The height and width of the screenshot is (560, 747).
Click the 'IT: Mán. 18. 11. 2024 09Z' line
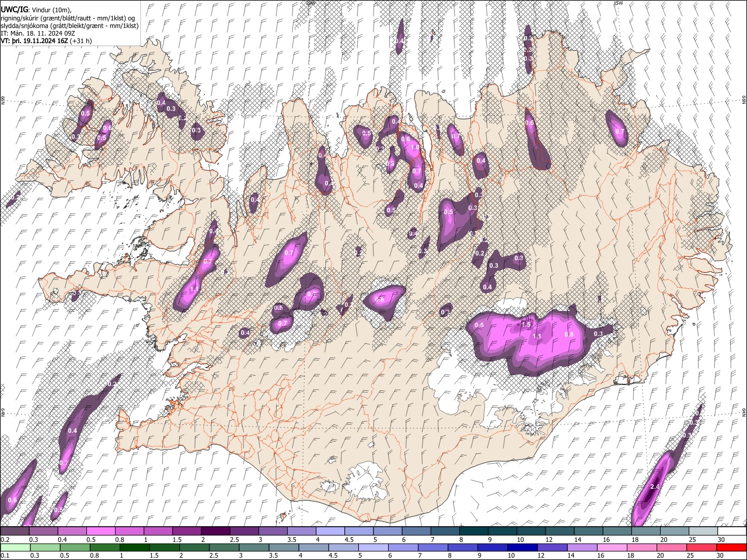tap(37, 34)
